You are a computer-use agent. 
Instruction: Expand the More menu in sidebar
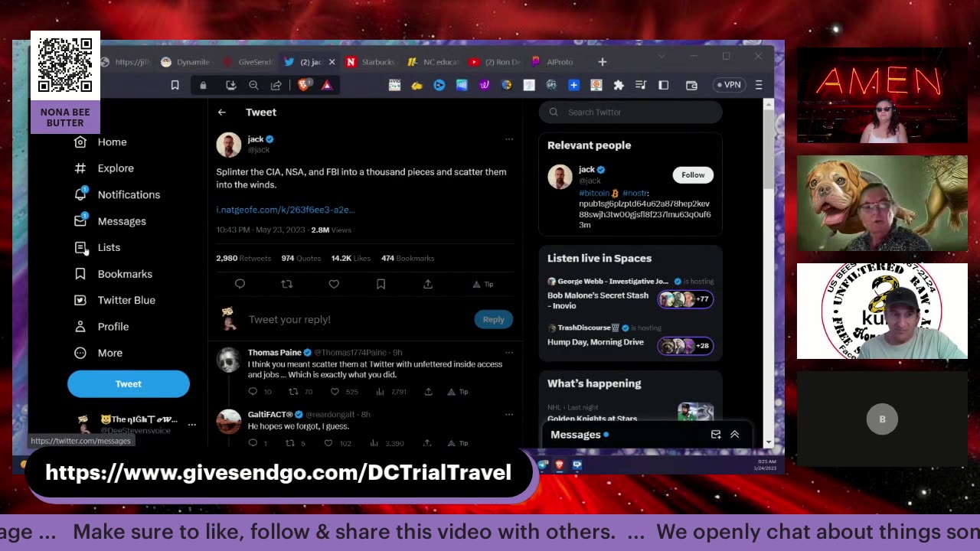99,353
